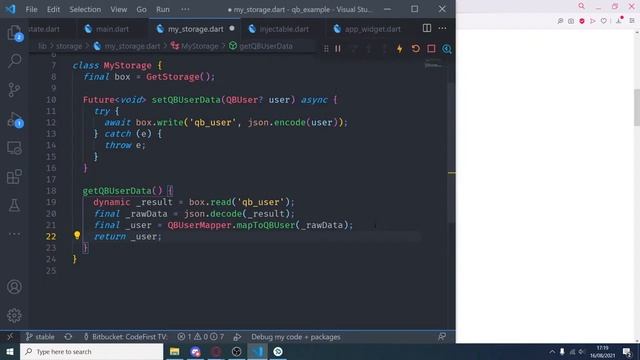Open the File menu
Screen dimensions: 640x360
(x=31, y=9)
